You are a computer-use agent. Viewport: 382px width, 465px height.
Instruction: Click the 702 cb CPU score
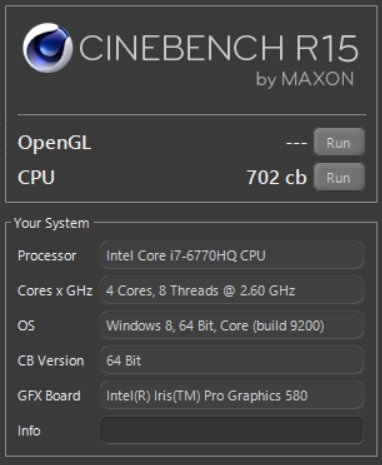tap(276, 177)
